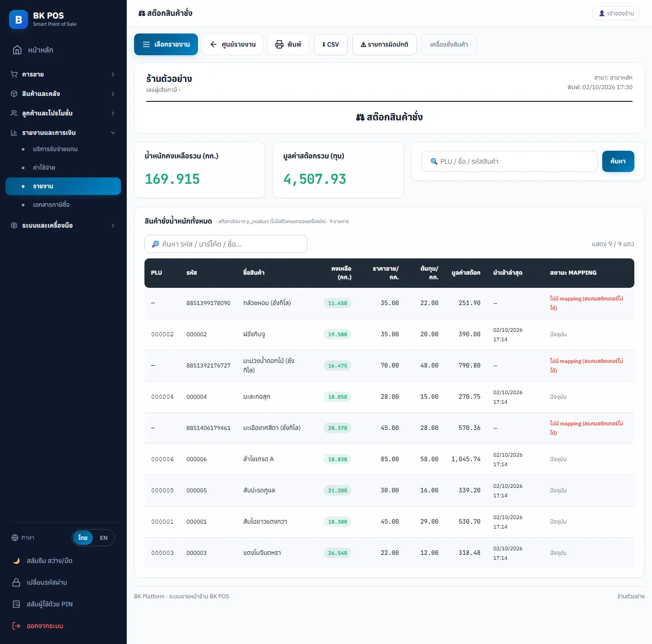The width and height of the screenshot is (652, 644).
Task: Click the keypad icon for สลับผู้ใช้ด้วย PIN
Action: pyautogui.click(x=16, y=604)
